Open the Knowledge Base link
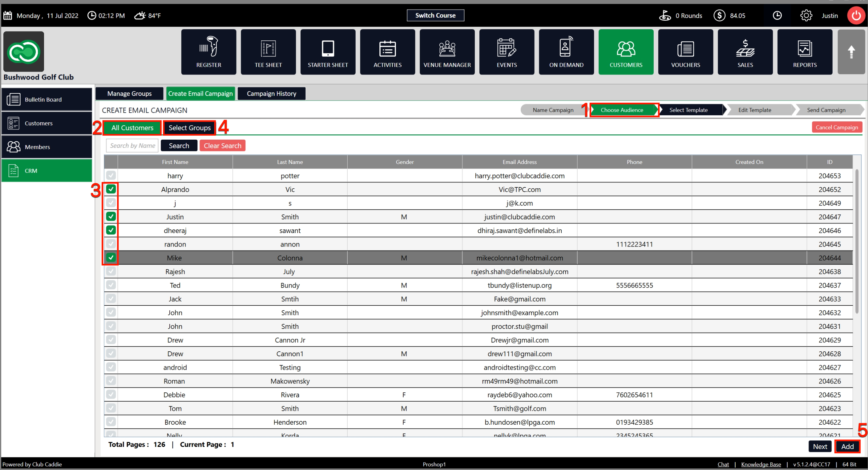 tap(761, 464)
